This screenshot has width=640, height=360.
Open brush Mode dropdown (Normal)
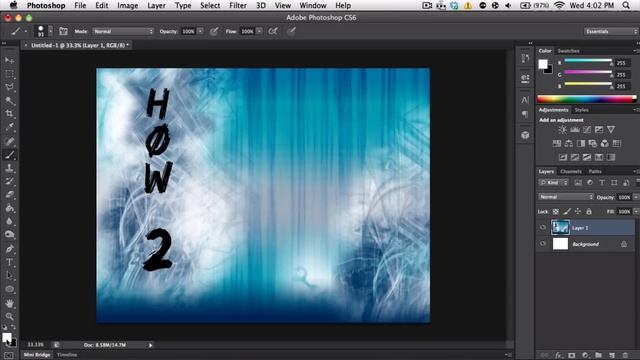coord(123,31)
